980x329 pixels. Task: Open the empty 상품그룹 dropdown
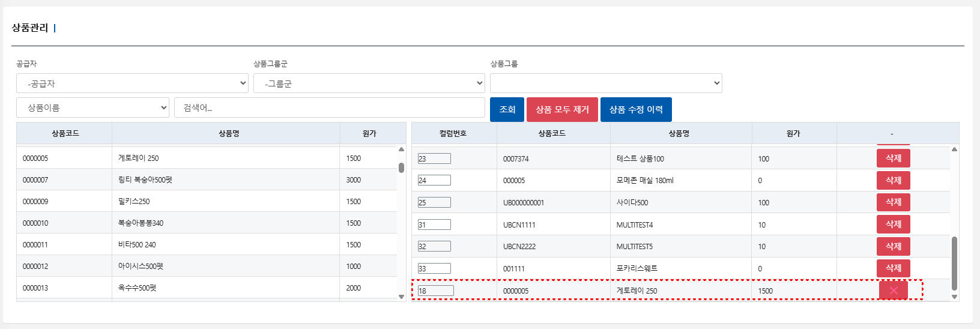click(606, 83)
